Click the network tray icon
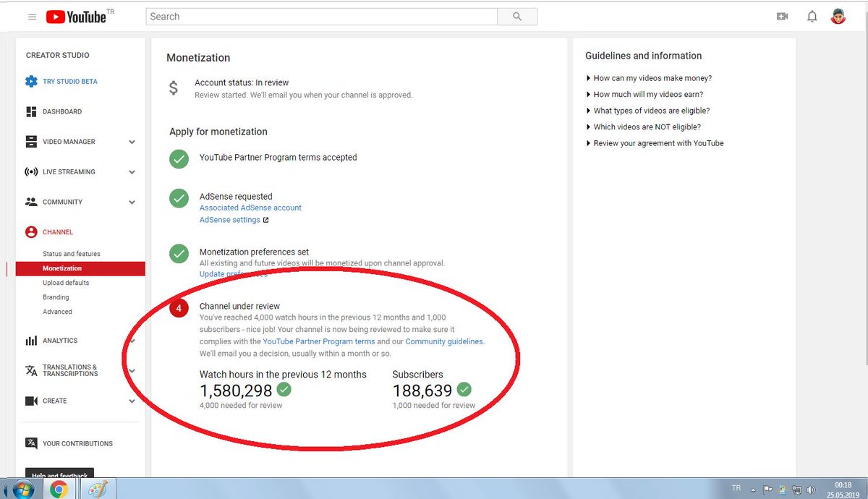868x499 pixels. [x=796, y=490]
